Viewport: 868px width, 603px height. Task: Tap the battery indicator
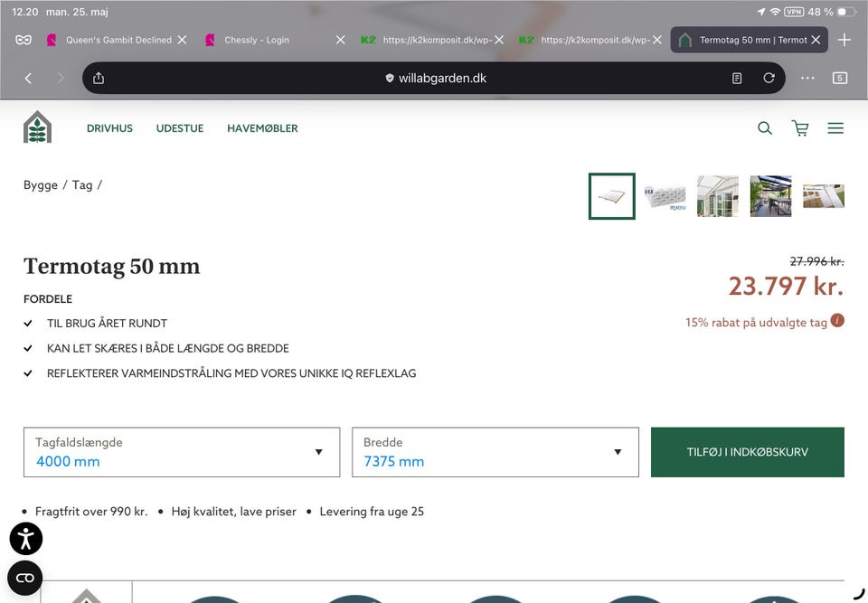846,12
